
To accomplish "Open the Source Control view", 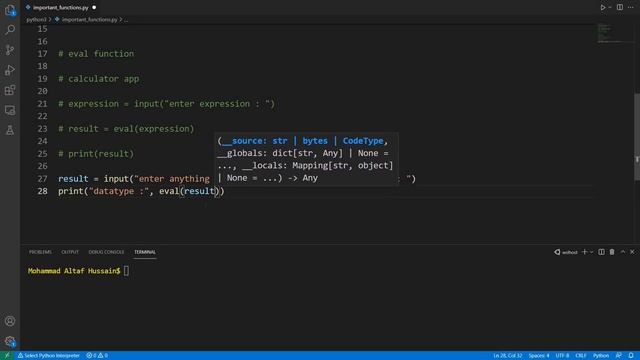I will (10, 50).
